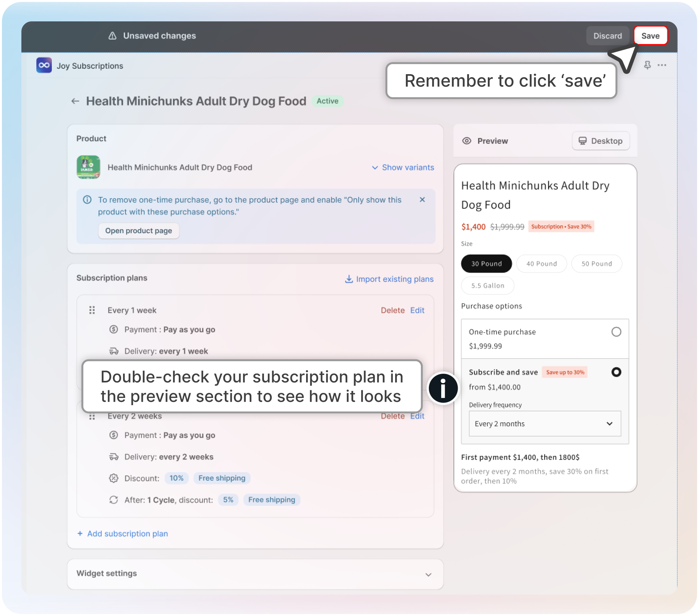Click the discount badge icon
This screenshot has height=616, width=699.
pos(114,478)
